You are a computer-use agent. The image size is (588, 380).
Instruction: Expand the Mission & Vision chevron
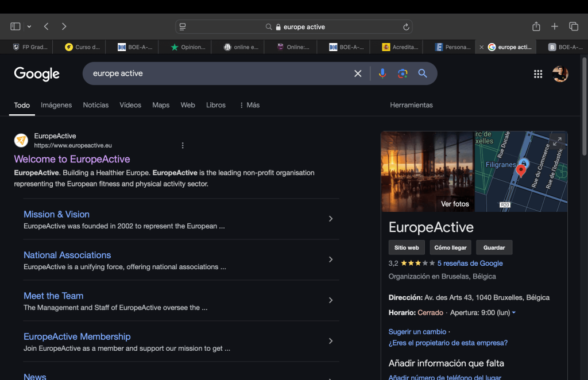point(331,219)
